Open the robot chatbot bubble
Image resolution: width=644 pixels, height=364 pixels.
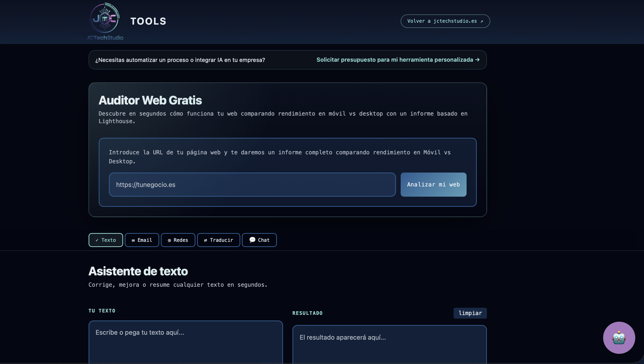click(x=619, y=338)
